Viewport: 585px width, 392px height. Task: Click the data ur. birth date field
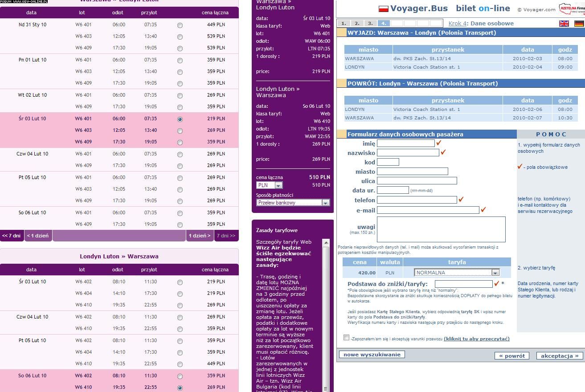pyautogui.click(x=393, y=190)
